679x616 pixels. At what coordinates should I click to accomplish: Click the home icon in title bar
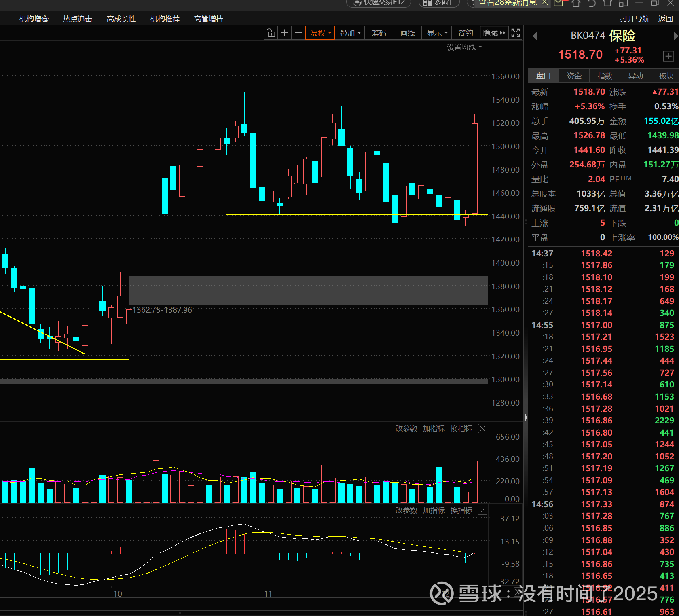[x=576, y=3]
